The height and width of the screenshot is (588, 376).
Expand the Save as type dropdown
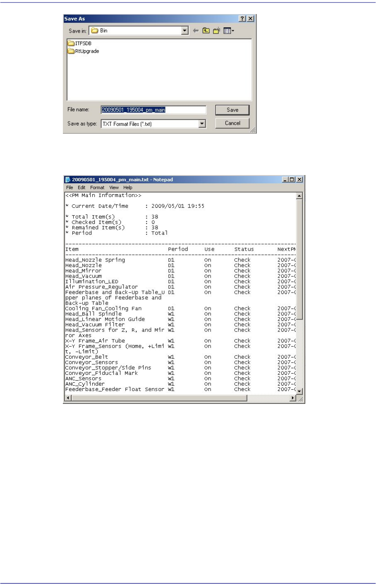[x=202, y=124]
